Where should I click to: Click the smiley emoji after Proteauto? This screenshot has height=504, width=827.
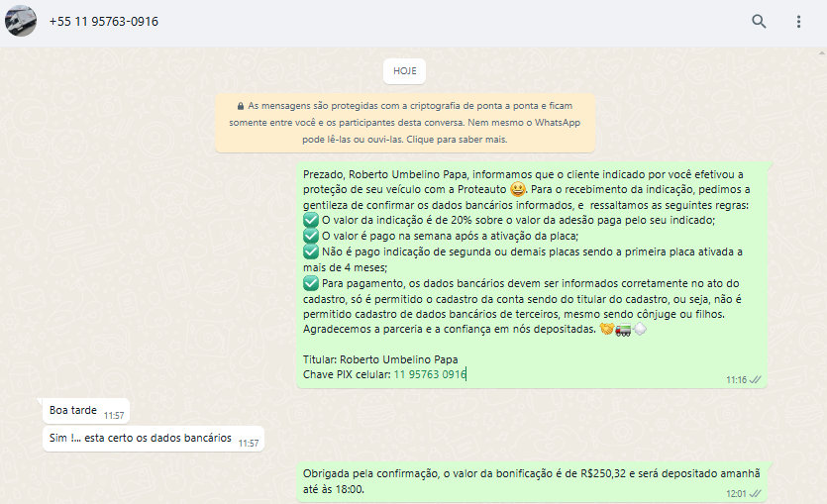tap(517, 188)
